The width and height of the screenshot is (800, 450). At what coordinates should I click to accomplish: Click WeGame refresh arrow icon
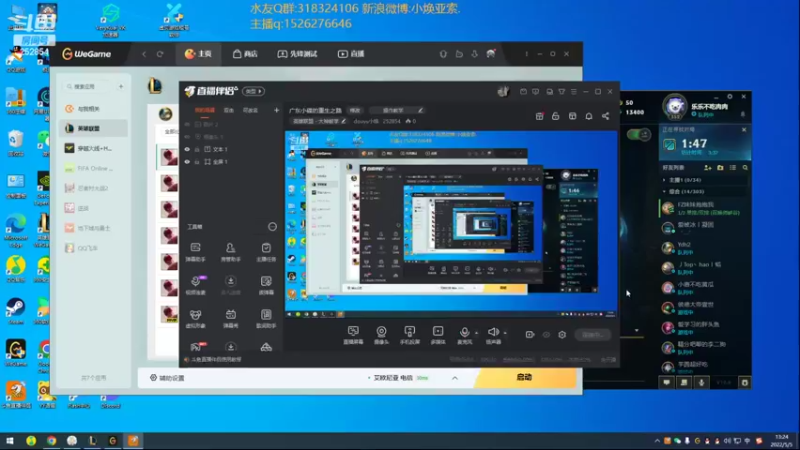(160, 54)
